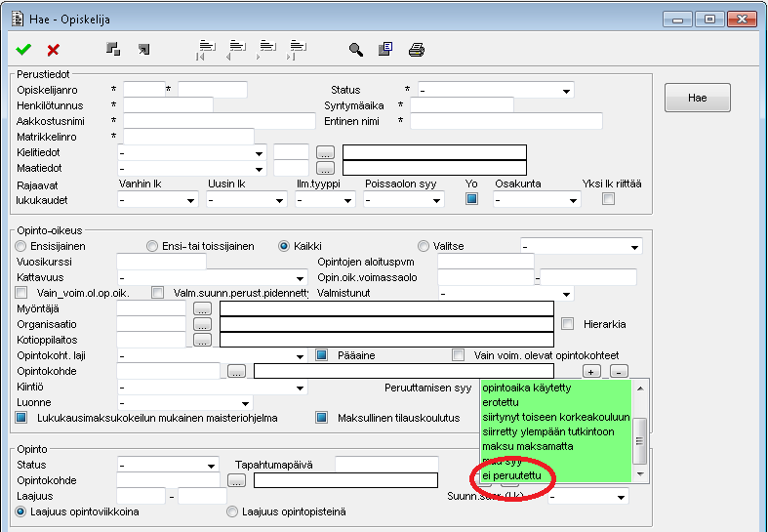Click the last record navigation icon
The height and width of the screenshot is (532, 768).
click(297, 50)
